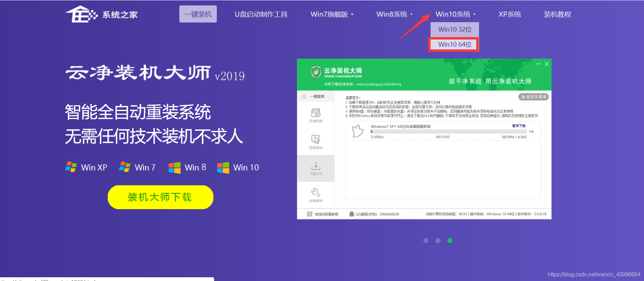Click the WWW.YUNJINGUP.COM text under logo

(x=343, y=76)
